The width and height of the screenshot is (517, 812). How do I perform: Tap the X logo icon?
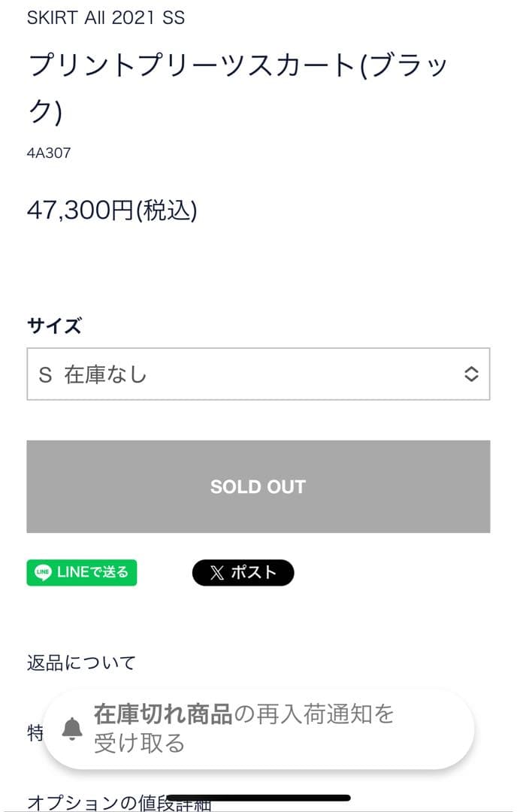click(x=217, y=573)
